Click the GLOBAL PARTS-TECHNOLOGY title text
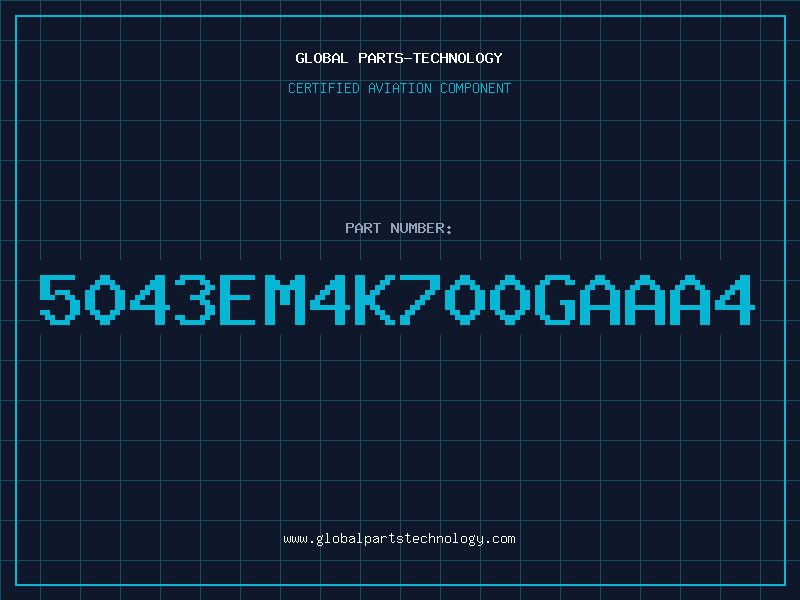 399,58
